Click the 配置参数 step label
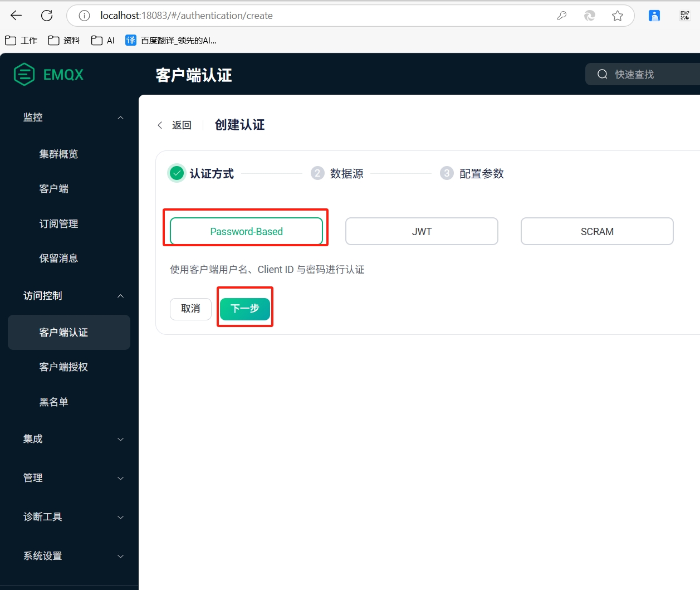The width and height of the screenshot is (700, 590). (x=481, y=174)
